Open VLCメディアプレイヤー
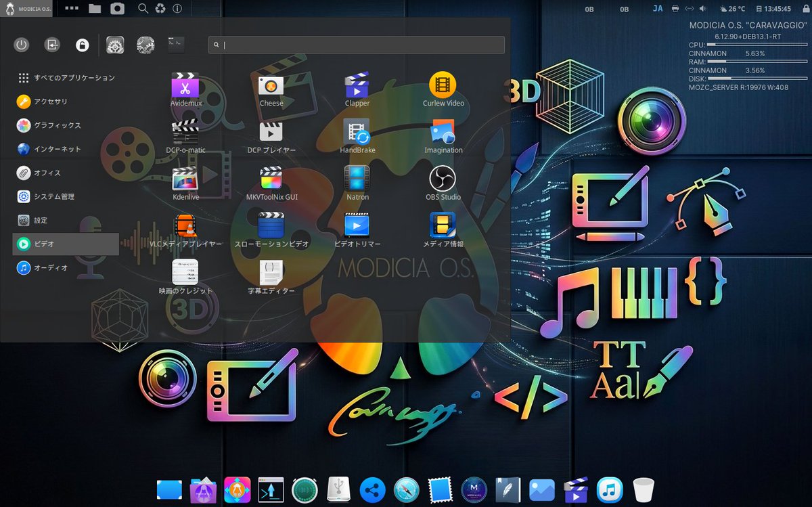Viewport: 812px width, 507px height. [185, 230]
